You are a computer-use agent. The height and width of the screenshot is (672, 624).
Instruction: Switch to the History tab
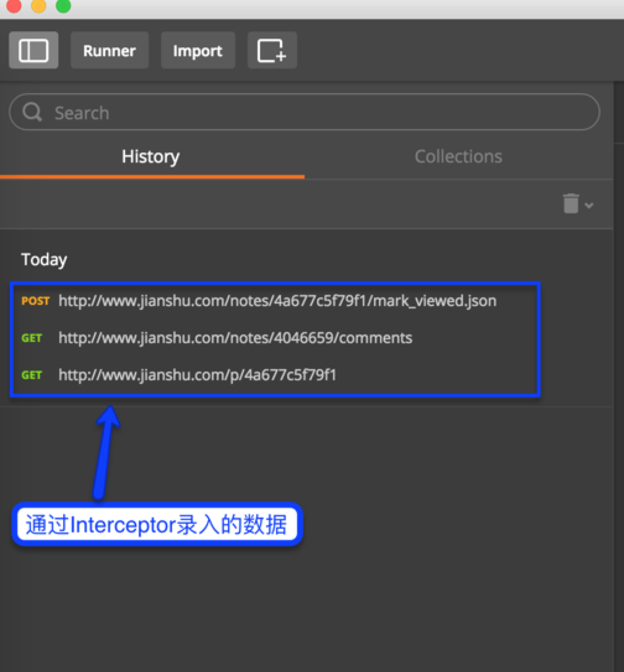[x=150, y=157]
